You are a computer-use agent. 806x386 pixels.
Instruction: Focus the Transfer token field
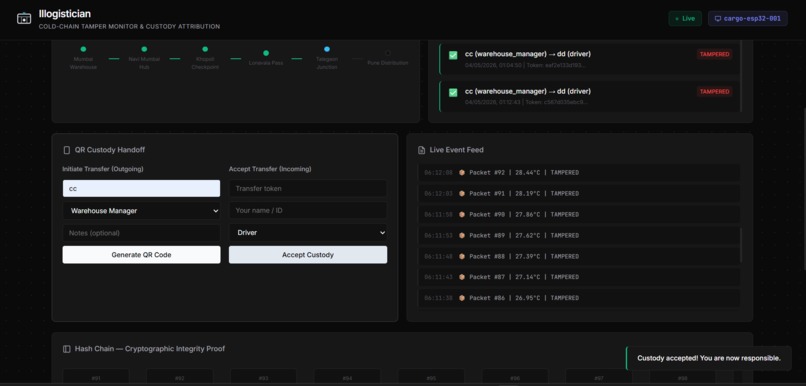click(308, 189)
